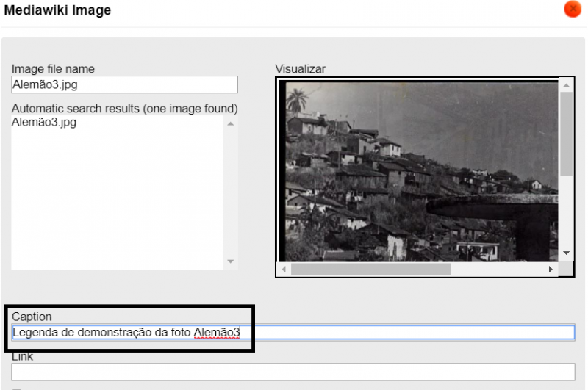588x390 pixels.
Task: Click the Mediawiki Image dialog title
Action: [x=58, y=10]
